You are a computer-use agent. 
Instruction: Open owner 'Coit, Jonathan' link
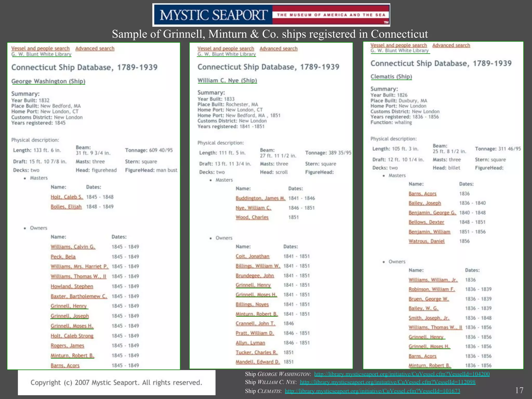click(252, 256)
